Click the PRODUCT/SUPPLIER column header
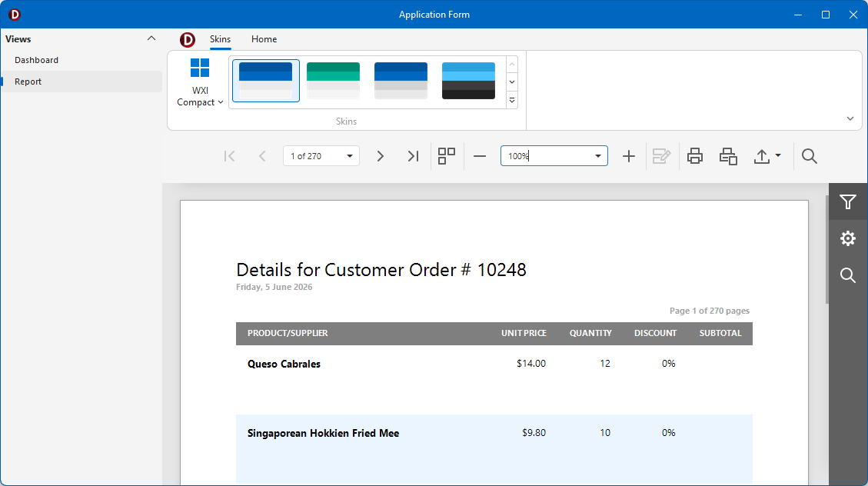The height and width of the screenshot is (486, 868). pyautogui.click(x=288, y=333)
